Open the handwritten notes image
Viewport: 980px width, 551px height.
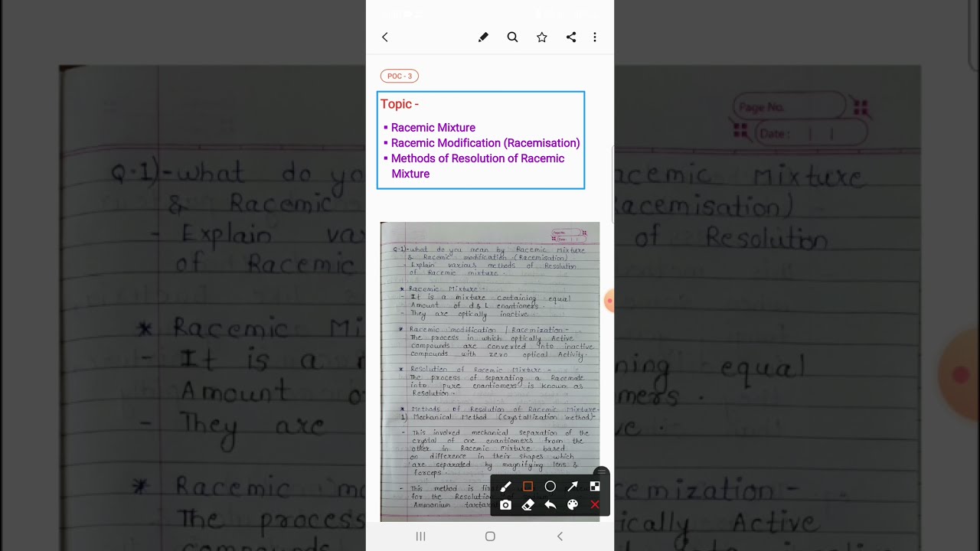[490, 372]
